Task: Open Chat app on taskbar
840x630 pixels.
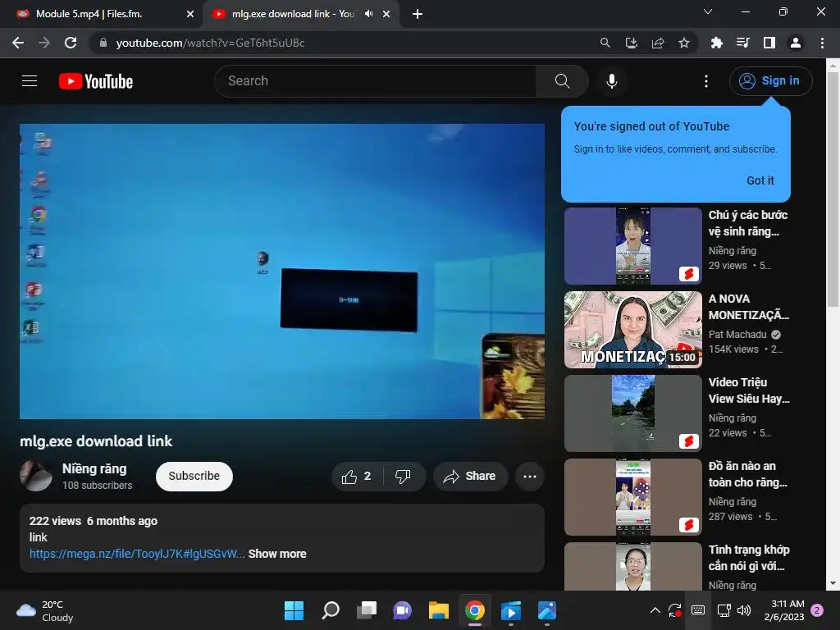Action: [x=402, y=610]
